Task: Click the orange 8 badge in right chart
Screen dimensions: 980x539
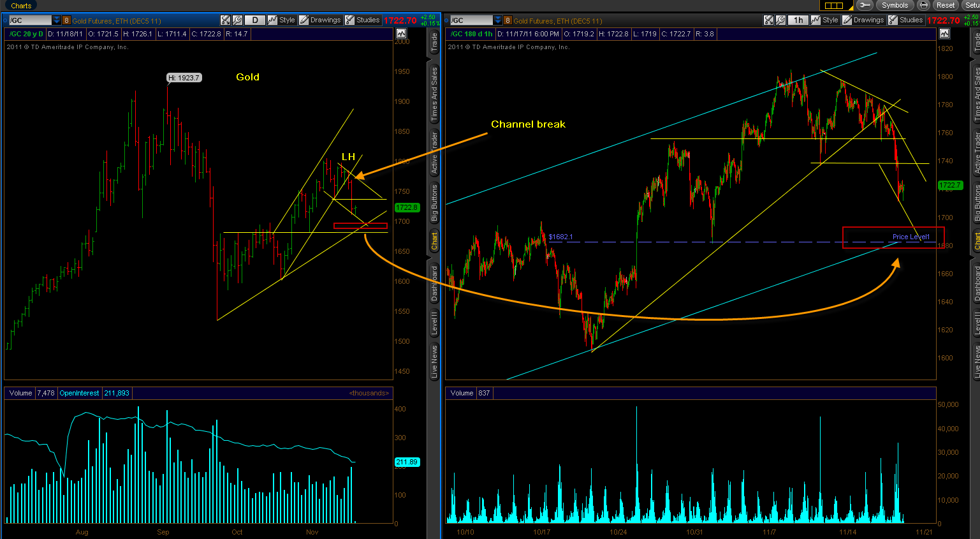Action: click(x=508, y=20)
